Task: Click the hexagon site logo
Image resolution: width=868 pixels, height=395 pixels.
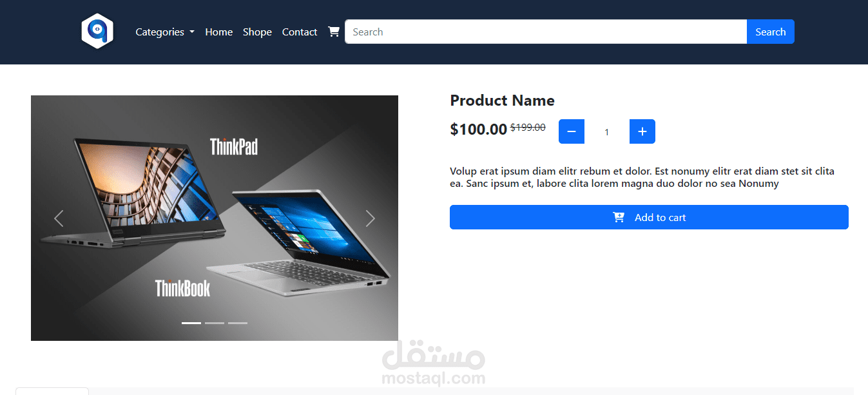Action: [x=97, y=31]
